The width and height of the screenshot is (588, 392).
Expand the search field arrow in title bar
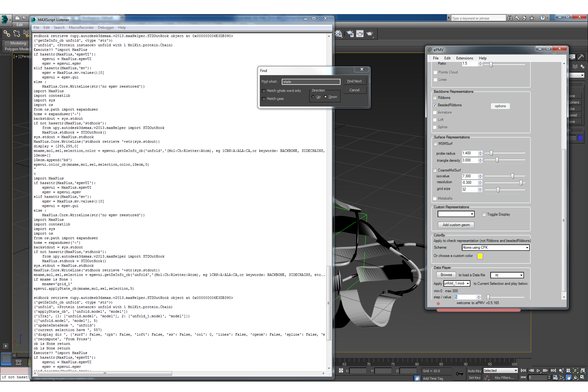[x=449, y=18]
